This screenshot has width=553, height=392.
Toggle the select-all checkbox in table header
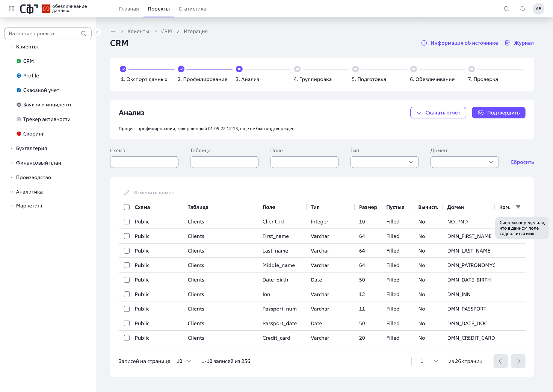tap(127, 207)
